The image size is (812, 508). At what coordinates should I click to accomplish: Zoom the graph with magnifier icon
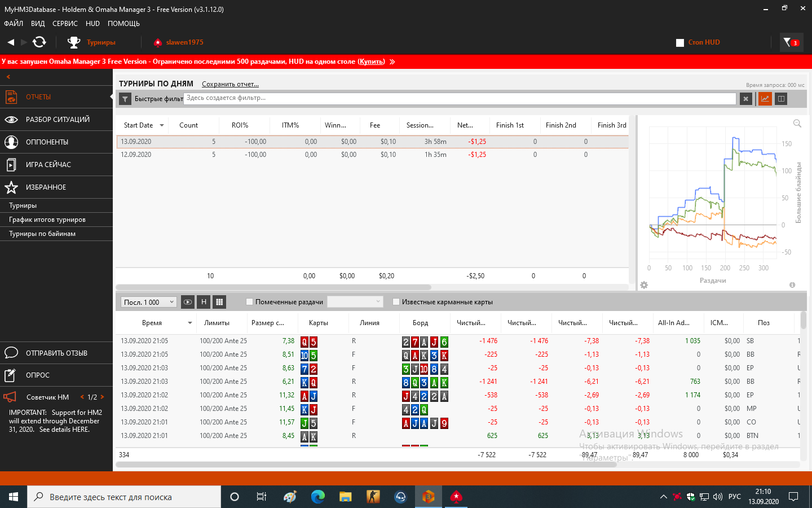(797, 124)
